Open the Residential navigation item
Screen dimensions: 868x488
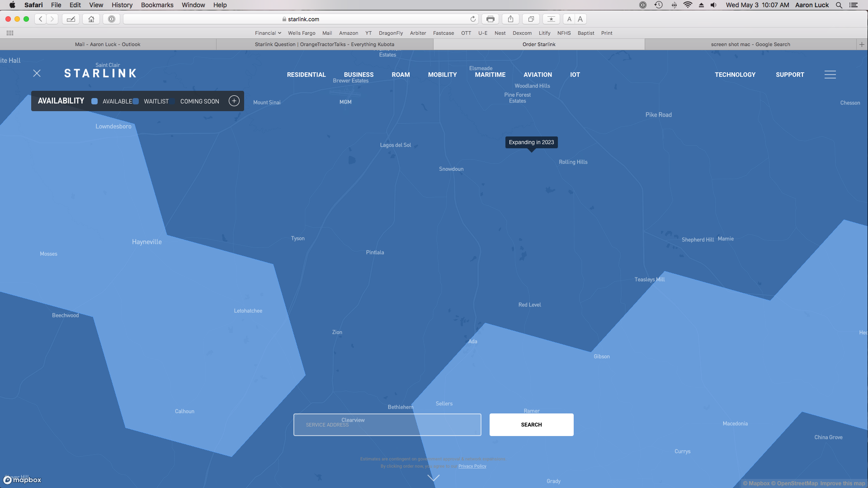tap(306, 75)
